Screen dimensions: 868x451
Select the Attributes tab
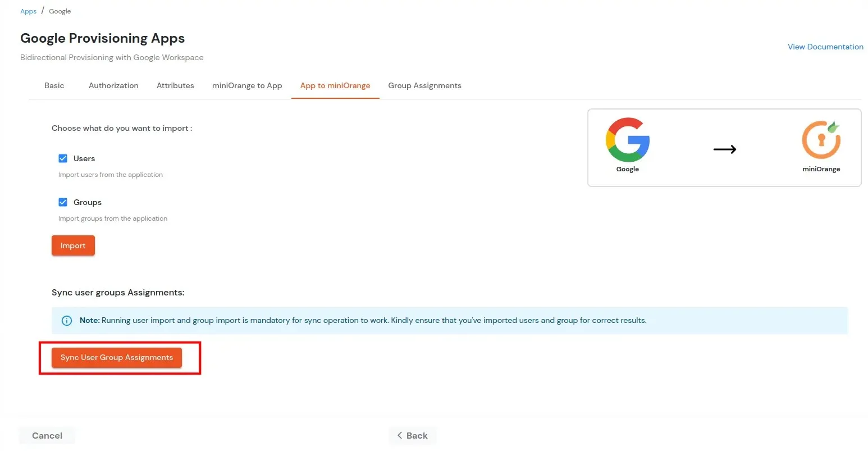click(175, 85)
